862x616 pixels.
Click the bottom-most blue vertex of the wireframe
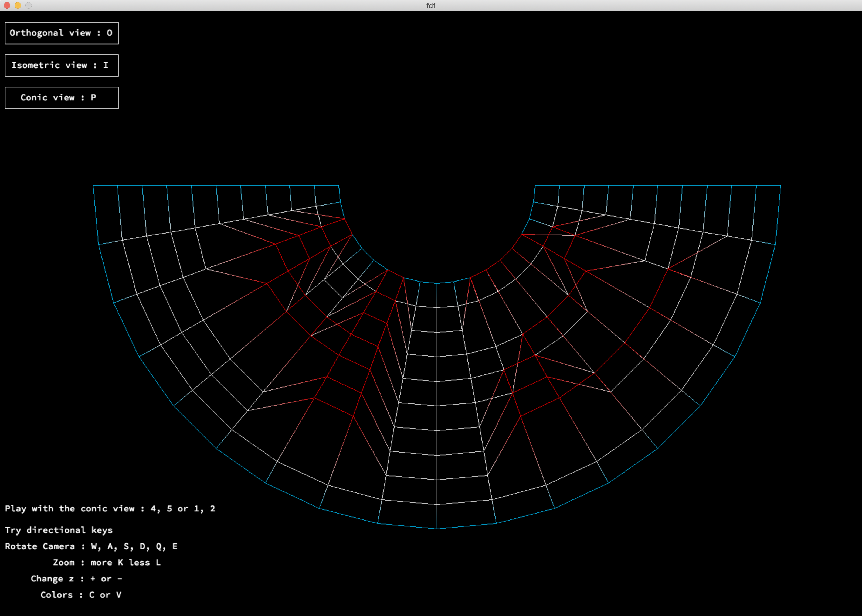pyautogui.click(x=437, y=529)
